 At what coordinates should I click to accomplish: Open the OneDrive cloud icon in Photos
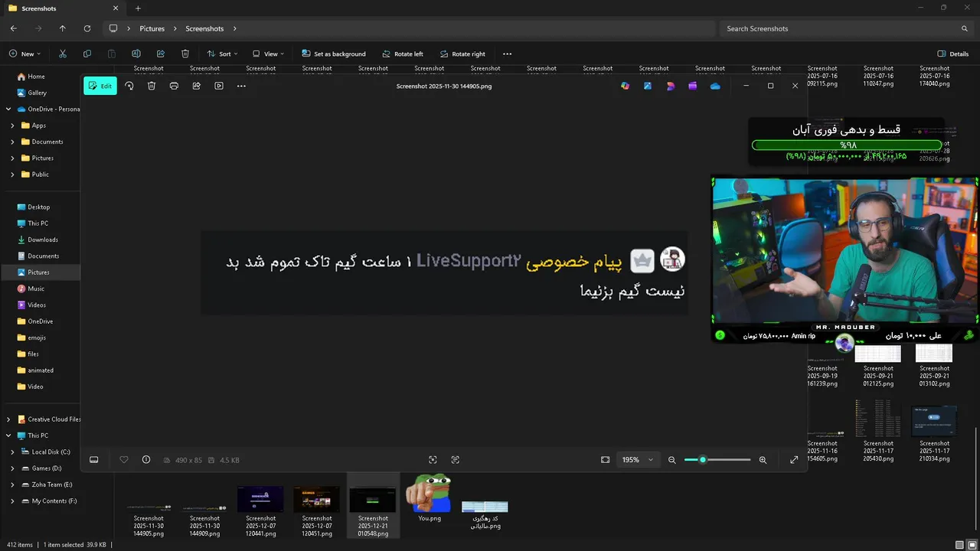point(715,86)
